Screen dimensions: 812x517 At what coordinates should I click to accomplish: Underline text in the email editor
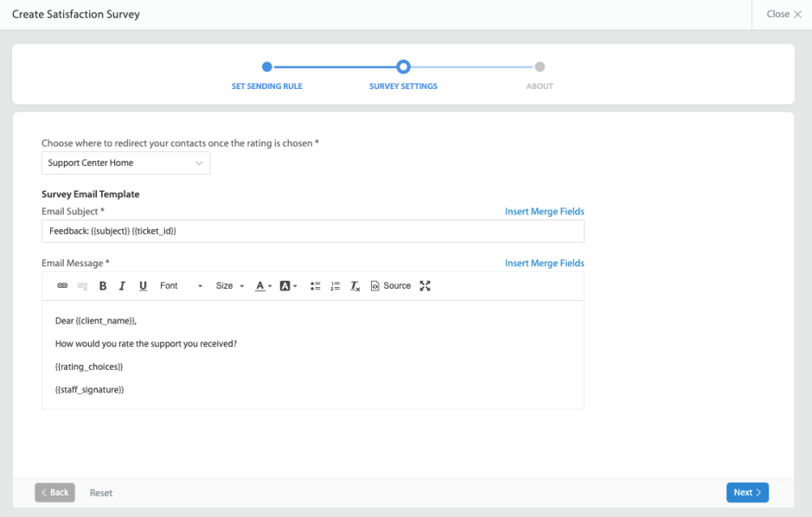click(x=142, y=285)
